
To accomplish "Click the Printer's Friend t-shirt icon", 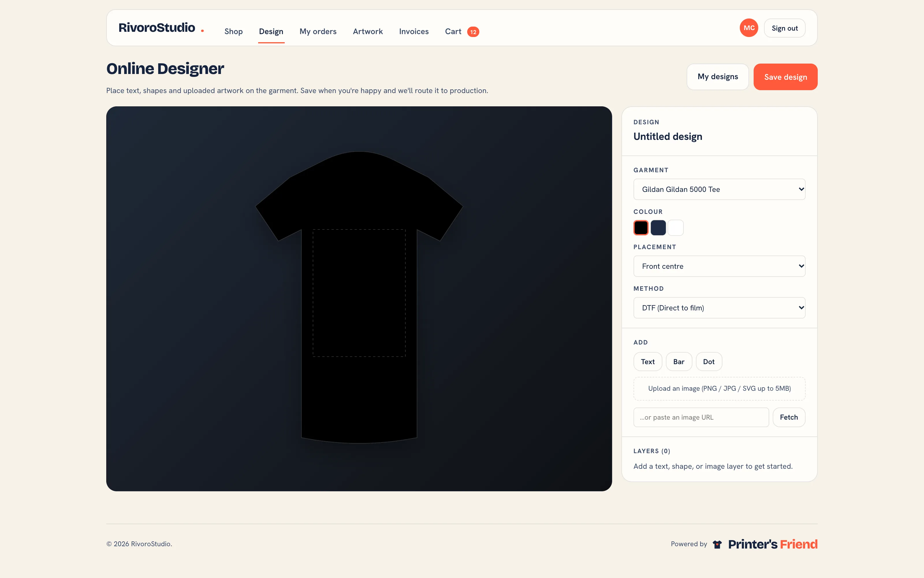I will (x=717, y=544).
